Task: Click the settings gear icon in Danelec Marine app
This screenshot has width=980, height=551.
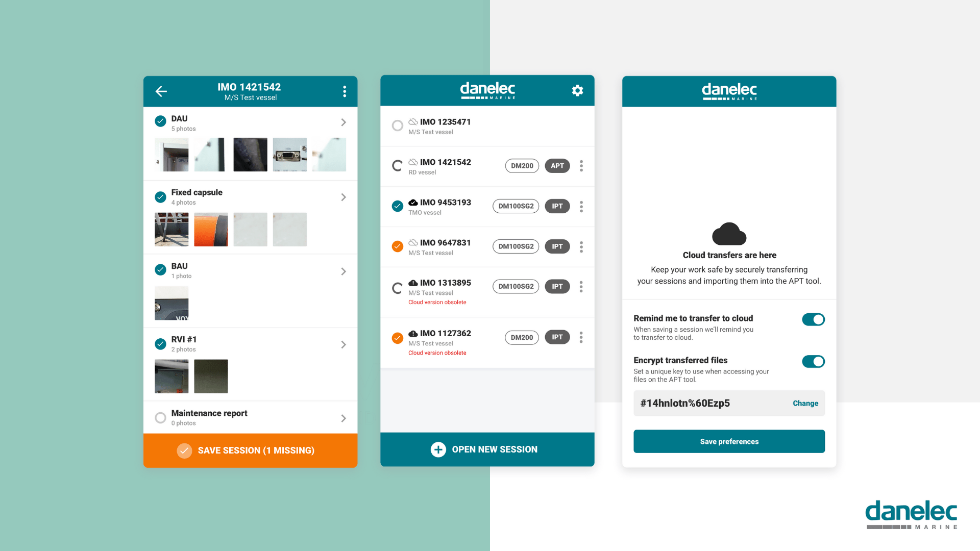Action: pos(576,91)
